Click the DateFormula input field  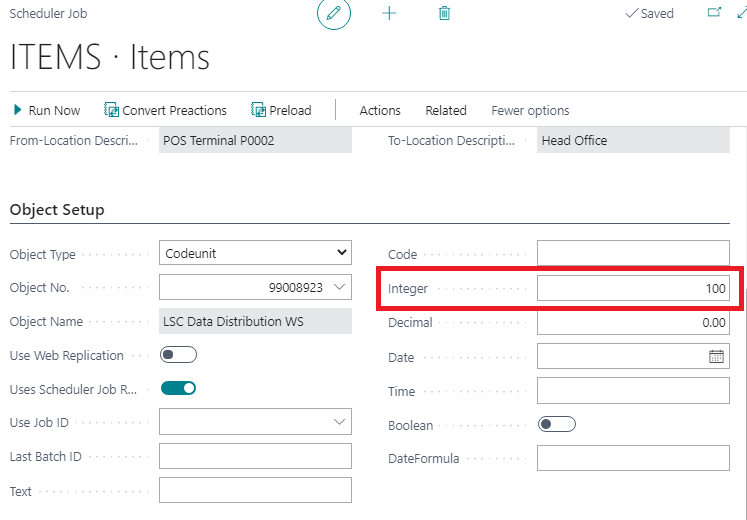pos(633,458)
